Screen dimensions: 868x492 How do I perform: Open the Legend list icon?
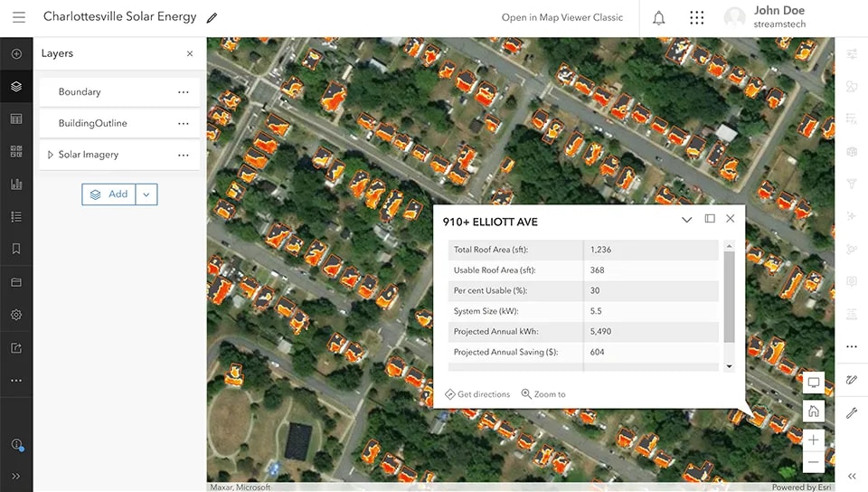(16, 216)
